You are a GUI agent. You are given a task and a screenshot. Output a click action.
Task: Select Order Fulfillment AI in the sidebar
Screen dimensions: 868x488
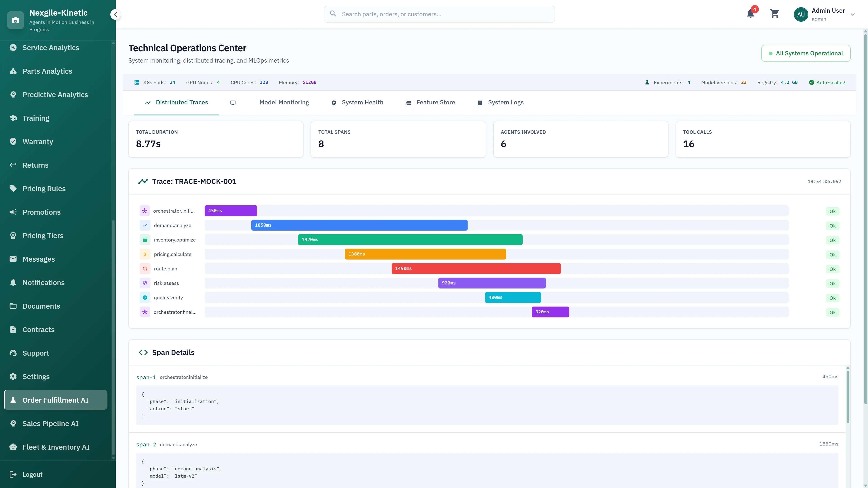coord(55,400)
